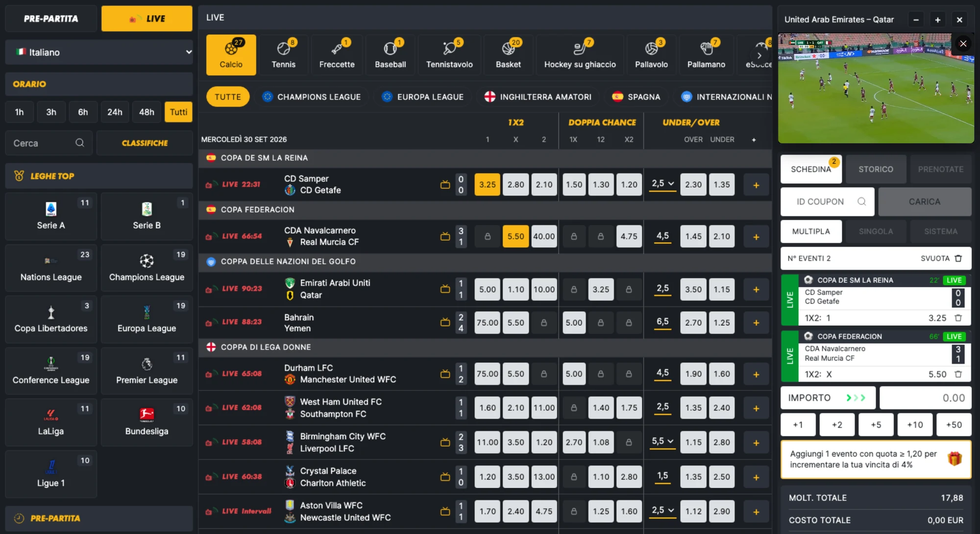
Task: Close the video overlay X button
Action: coord(963,44)
